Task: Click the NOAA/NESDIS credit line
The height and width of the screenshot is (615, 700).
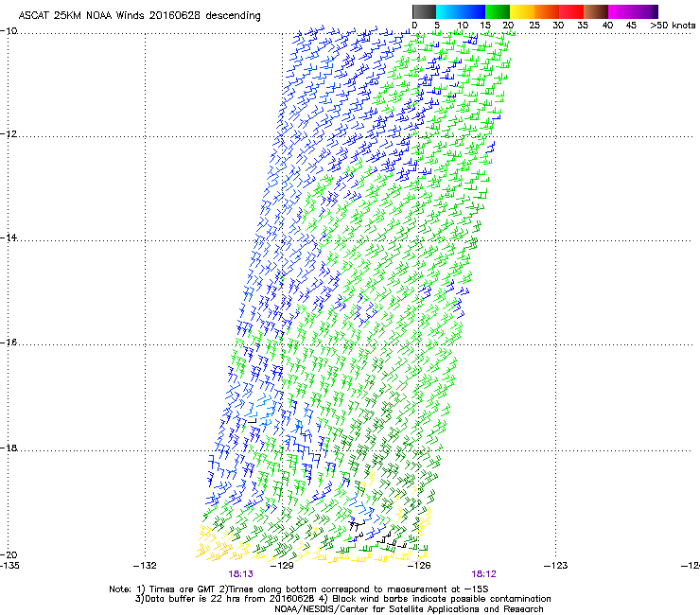Action: point(409,609)
